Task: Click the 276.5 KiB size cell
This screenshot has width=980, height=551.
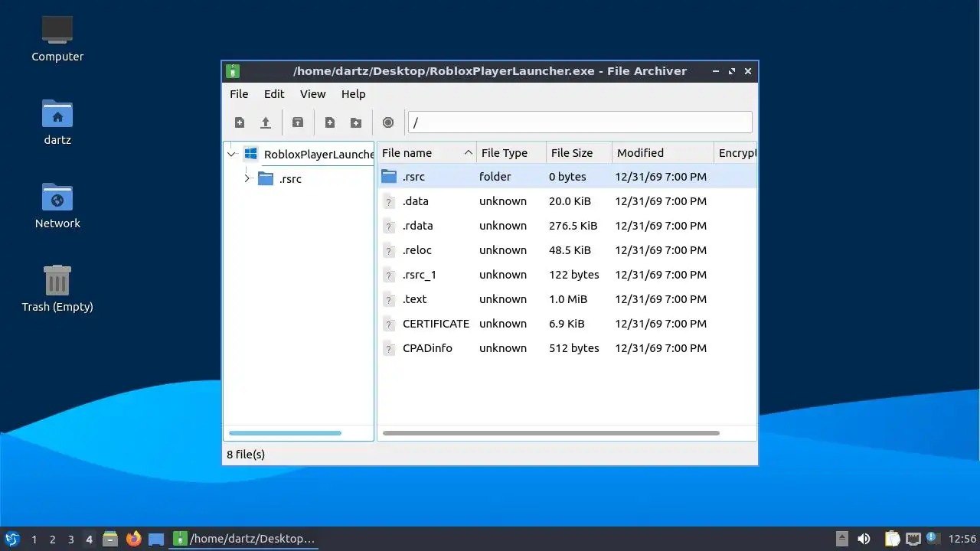Action: pyautogui.click(x=573, y=226)
